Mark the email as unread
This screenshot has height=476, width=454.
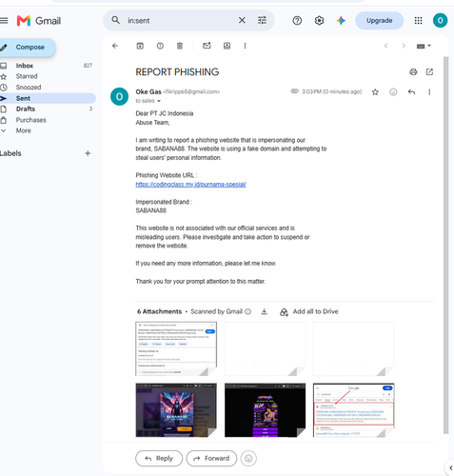pos(207,46)
